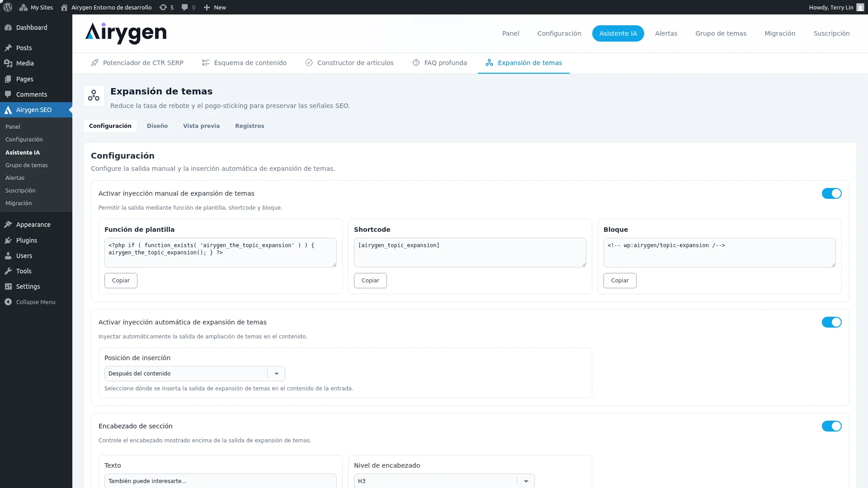The height and width of the screenshot is (488, 868).
Task: Click the Airygen SEO logo icon in sidebar
Action: tap(8, 110)
